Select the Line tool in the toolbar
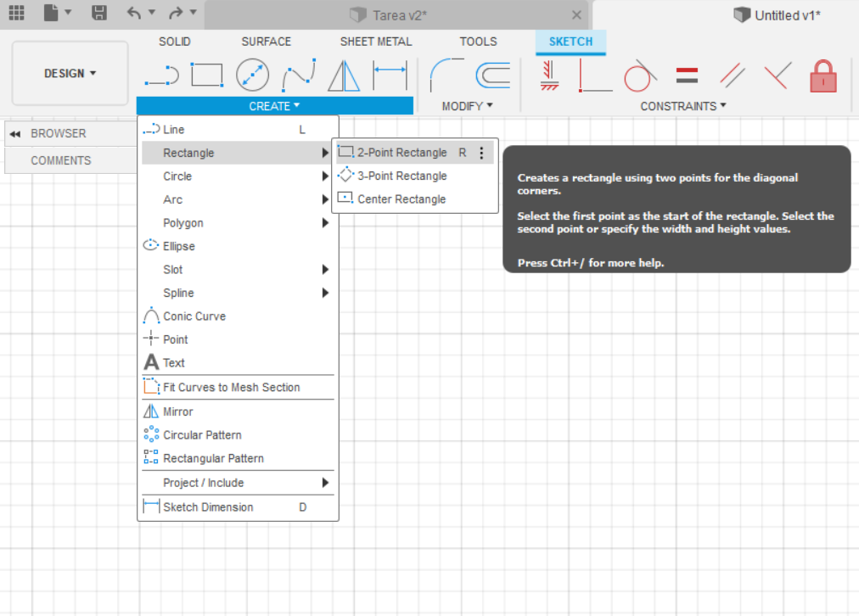The height and width of the screenshot is (616, 859). point(161,75)
